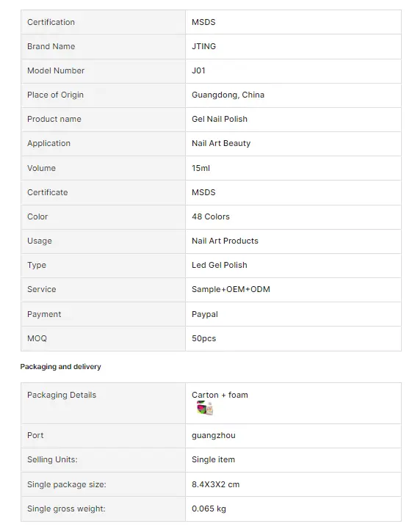Image resolution: width=415 pixels, height=532 pixels.
Task: Select the Led Gel Polish type value
Action: click(x=220, y=265)
